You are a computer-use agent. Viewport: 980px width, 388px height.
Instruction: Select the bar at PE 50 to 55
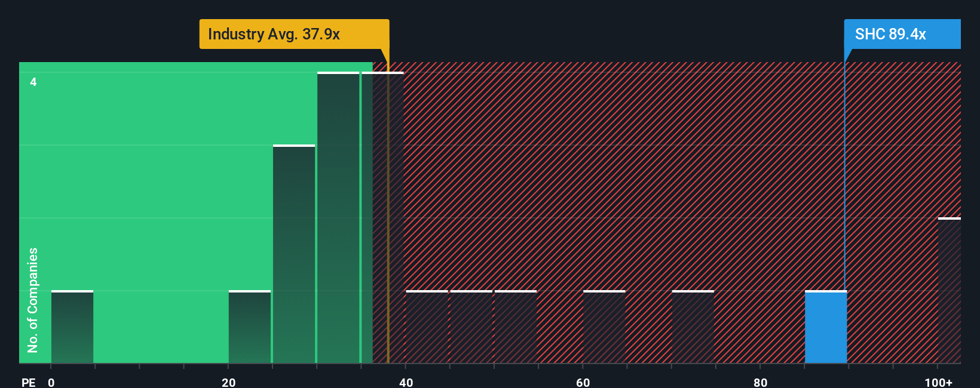[x=516, y=327]
